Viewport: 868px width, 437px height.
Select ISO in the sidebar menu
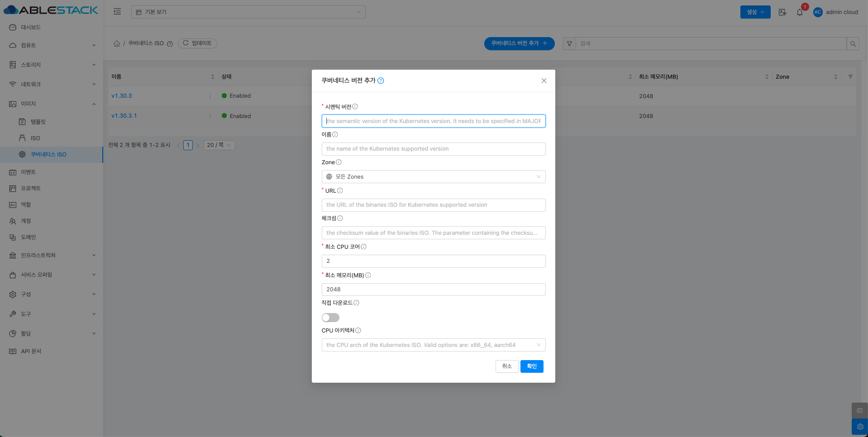pyautogui.click(x=35, y=138)
